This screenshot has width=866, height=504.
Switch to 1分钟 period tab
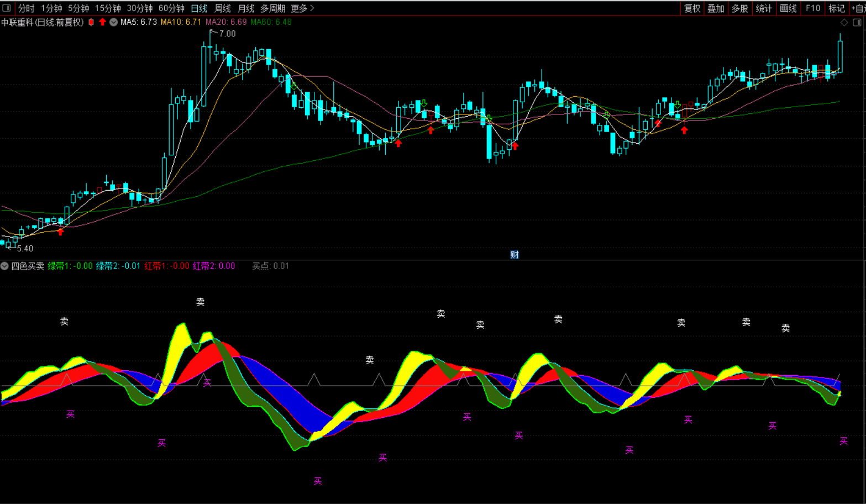point(51,8)
